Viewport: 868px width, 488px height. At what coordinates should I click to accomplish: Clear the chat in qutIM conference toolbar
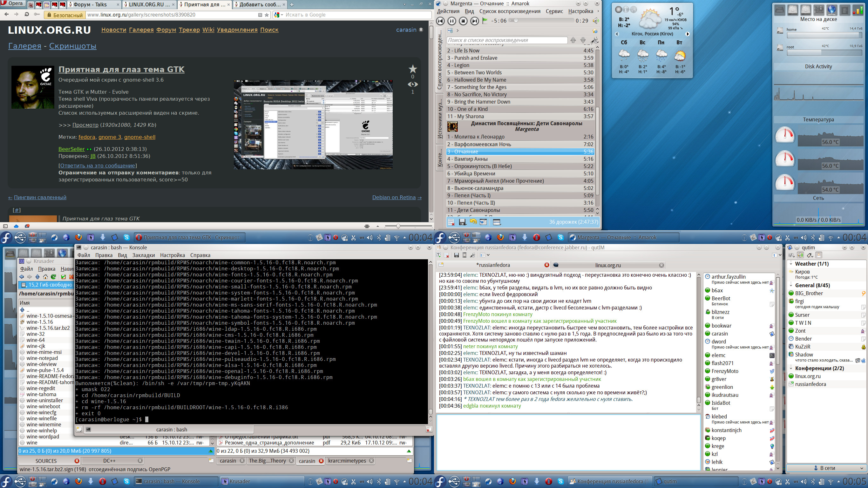point(446,255)
